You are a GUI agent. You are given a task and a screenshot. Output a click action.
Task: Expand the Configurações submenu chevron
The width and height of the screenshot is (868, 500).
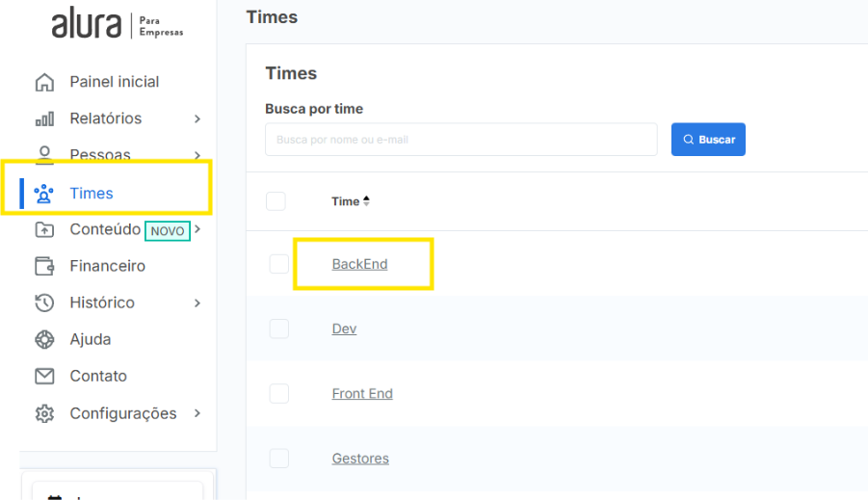(x=197, y=413)
